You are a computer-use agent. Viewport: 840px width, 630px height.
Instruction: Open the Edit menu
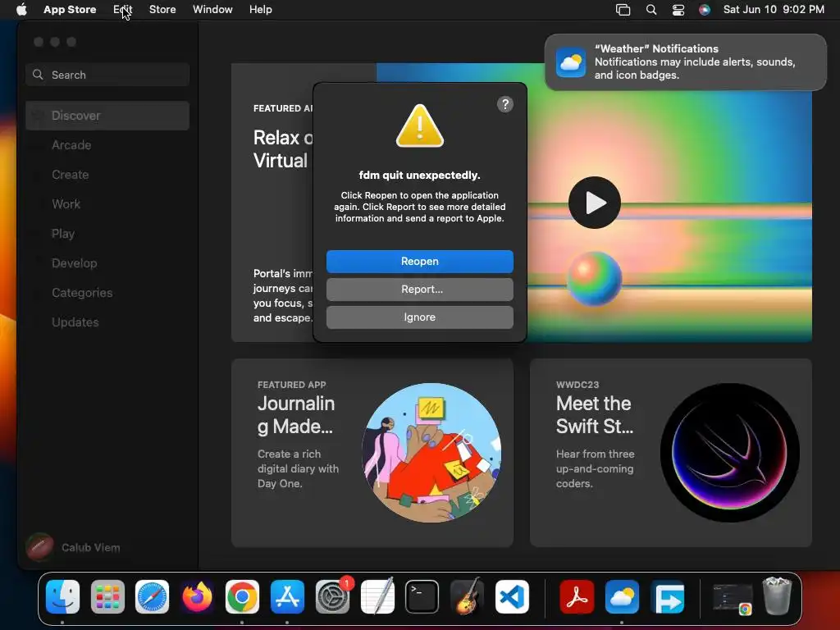click(x=123, y=10)
